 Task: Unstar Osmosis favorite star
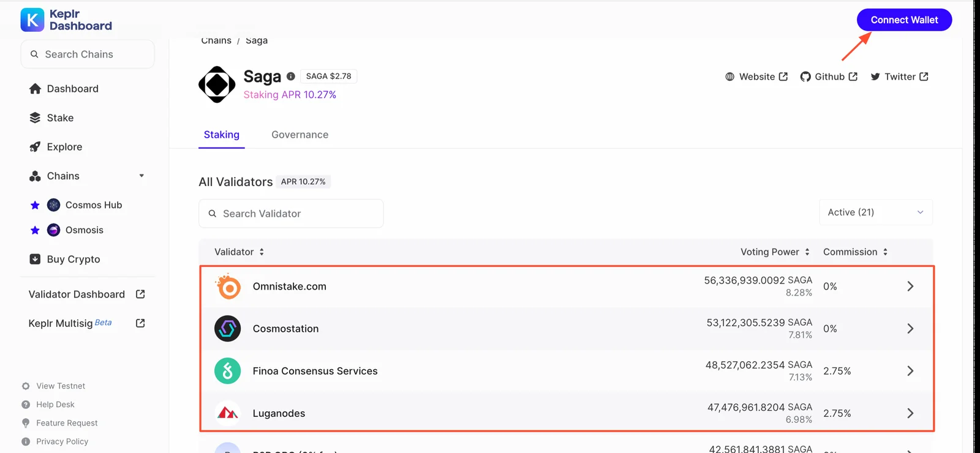(x=35, y=230)
